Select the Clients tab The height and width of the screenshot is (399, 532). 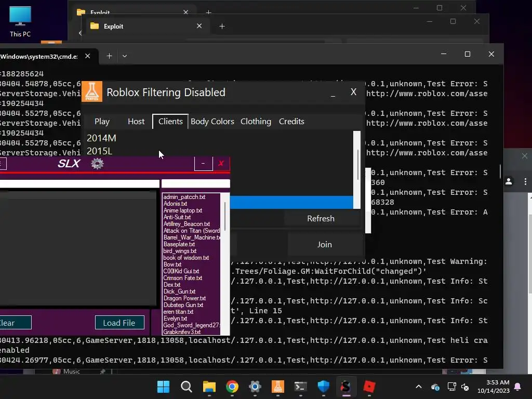pos(170,122)
